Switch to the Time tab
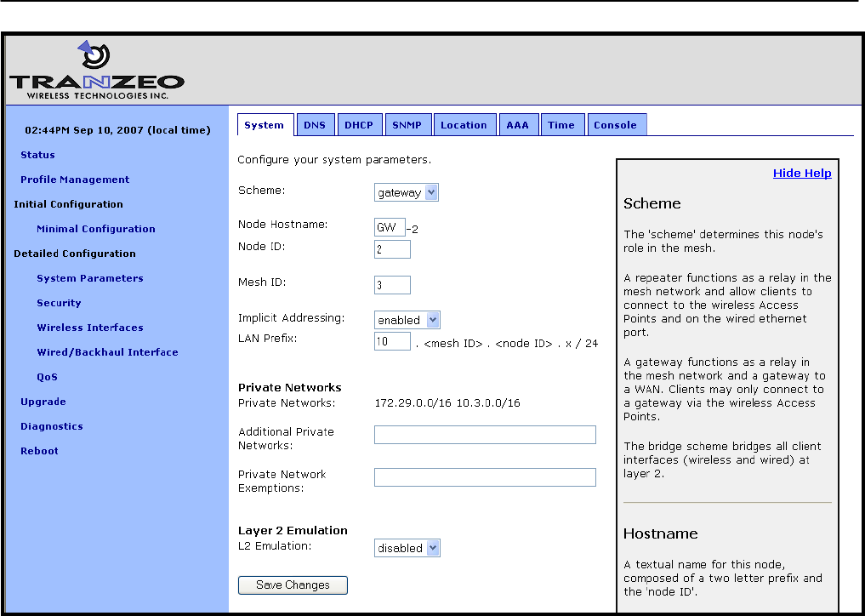This screenshot has width=865, height=616. pos(561,125)
